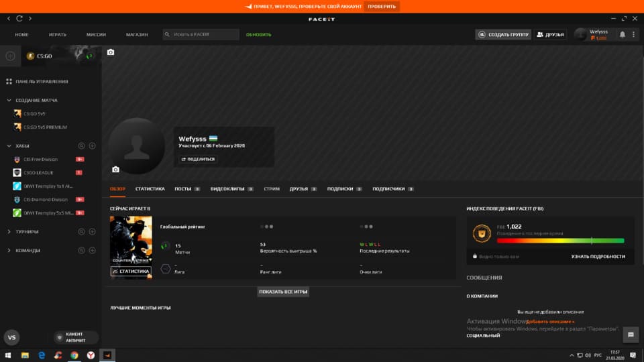Viewport: 644px width, 362px height.
Task: Search teams with magnifier icon
Action: click(81, 250)
